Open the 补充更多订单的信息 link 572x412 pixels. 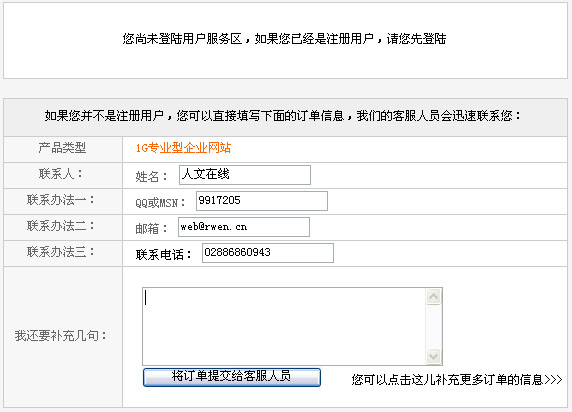click(x=457, y=380)
